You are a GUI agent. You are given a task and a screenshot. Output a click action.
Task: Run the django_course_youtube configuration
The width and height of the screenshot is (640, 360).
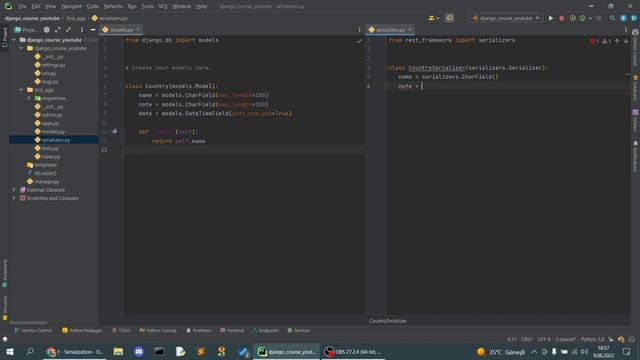coord(551,18)
